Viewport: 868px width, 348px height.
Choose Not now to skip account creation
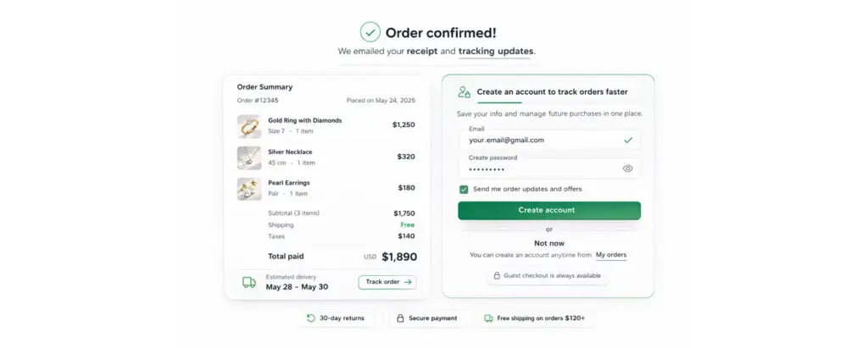(x=548, y=242)
